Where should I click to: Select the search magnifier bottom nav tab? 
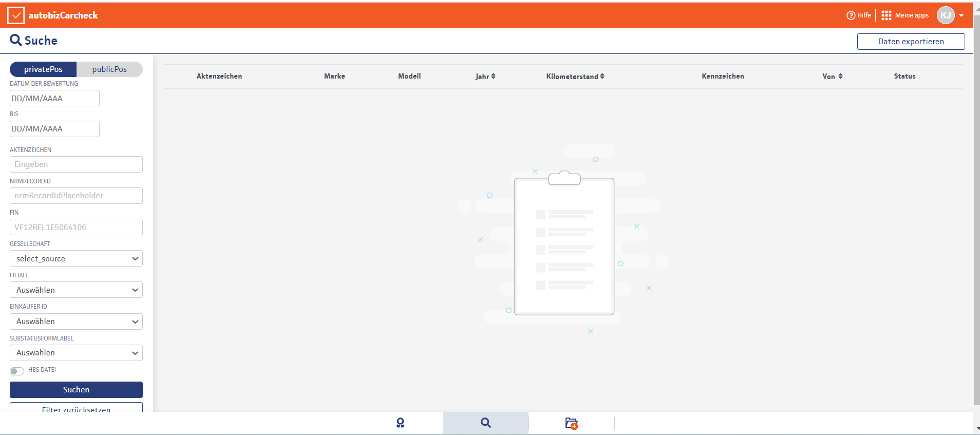point(485,423)
